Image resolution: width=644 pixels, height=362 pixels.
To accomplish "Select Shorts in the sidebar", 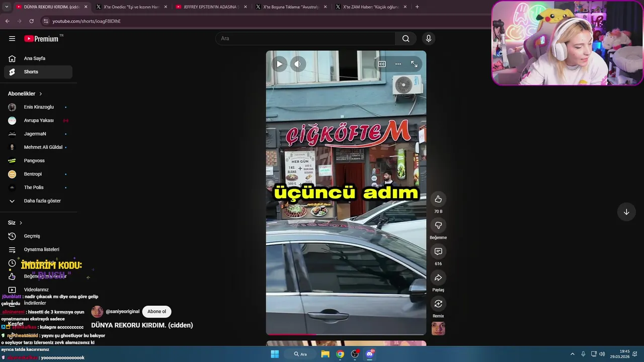I will coord(38,72).
